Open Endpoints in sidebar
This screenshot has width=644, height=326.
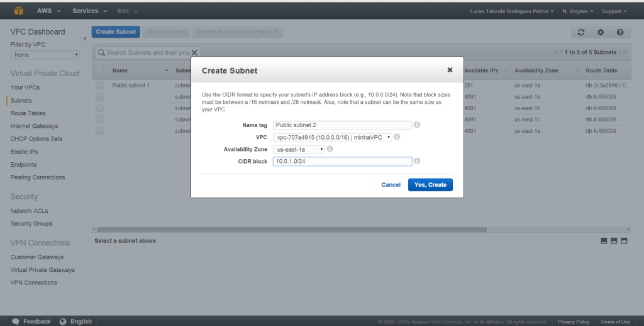[x=23, y=164]
